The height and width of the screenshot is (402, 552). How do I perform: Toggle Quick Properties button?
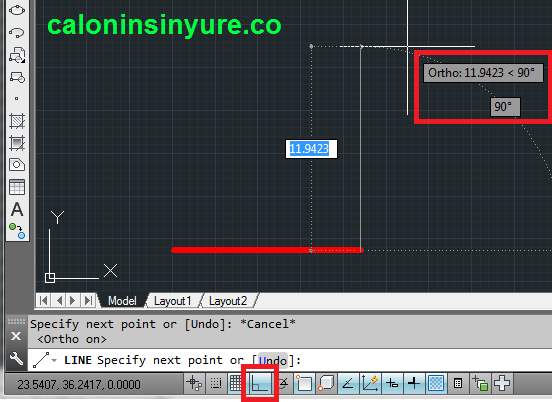click(x=458, y=383)
